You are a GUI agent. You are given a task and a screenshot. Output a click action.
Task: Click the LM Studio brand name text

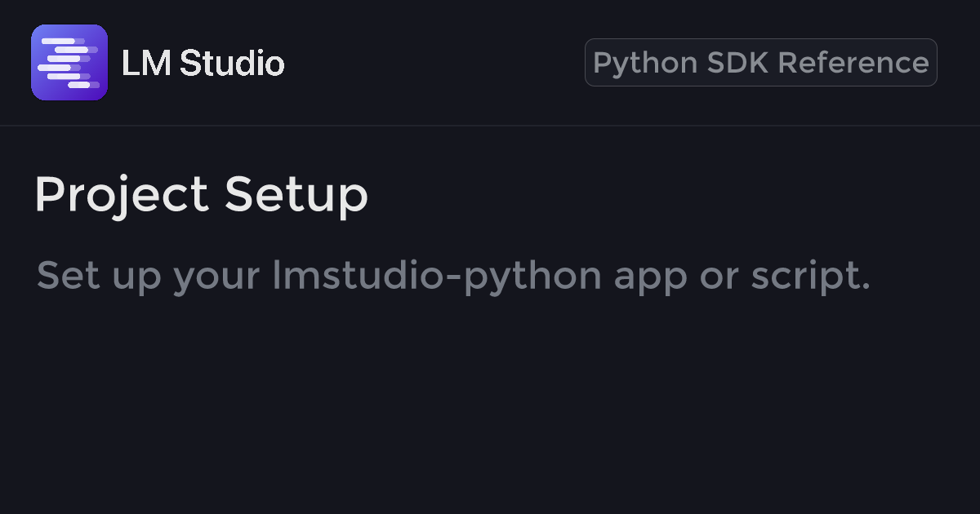(x=203, y=63)
